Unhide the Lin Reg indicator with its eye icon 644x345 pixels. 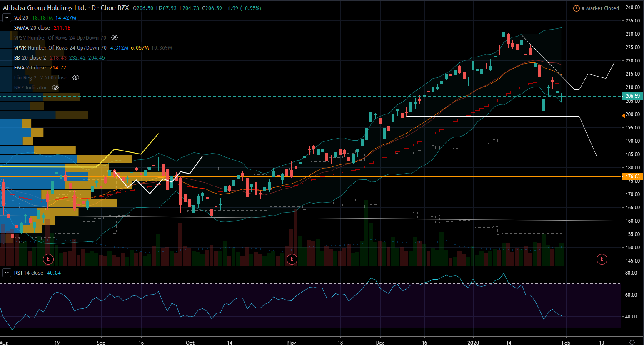(x=75, y=78)
